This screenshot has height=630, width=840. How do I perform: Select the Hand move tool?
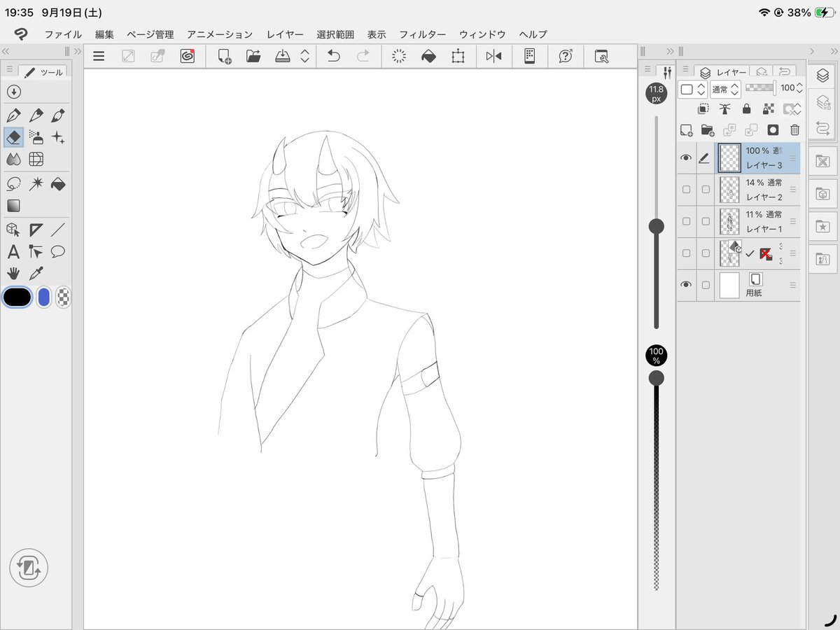click(13, 273)
